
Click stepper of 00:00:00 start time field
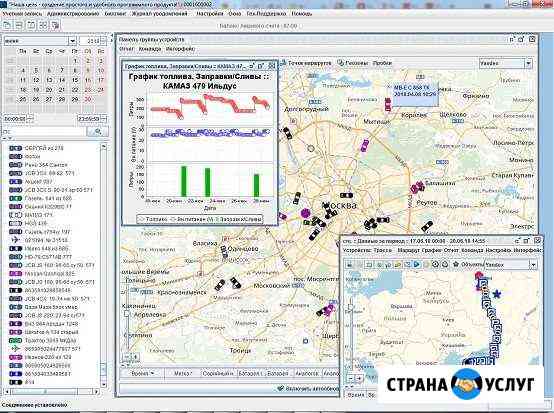pyautogui.click(x=30, y=119)
